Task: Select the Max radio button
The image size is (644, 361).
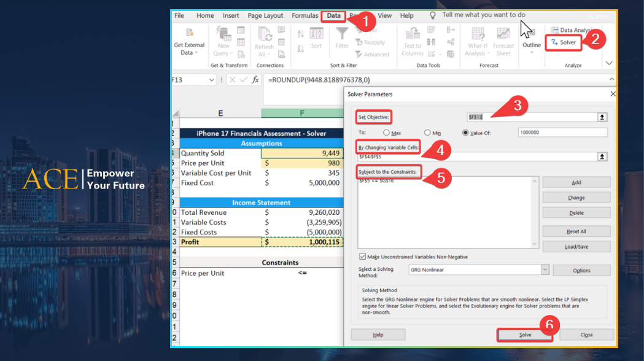Action: click(387, 133)
